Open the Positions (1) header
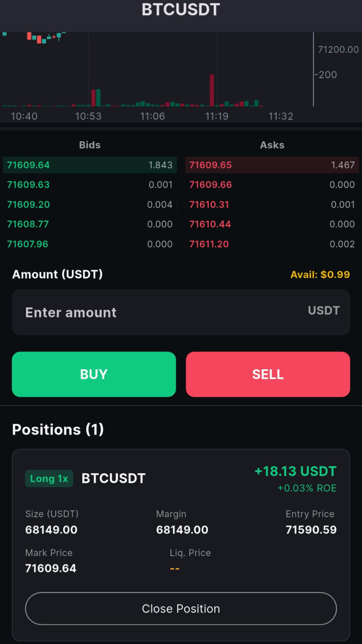 click(x=58, y=430)
